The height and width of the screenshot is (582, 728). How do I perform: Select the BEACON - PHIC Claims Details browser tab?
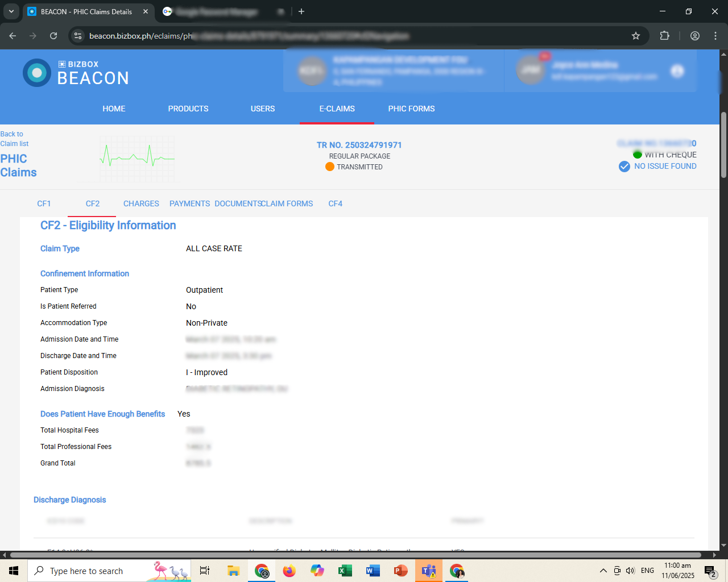click(88, 11)
